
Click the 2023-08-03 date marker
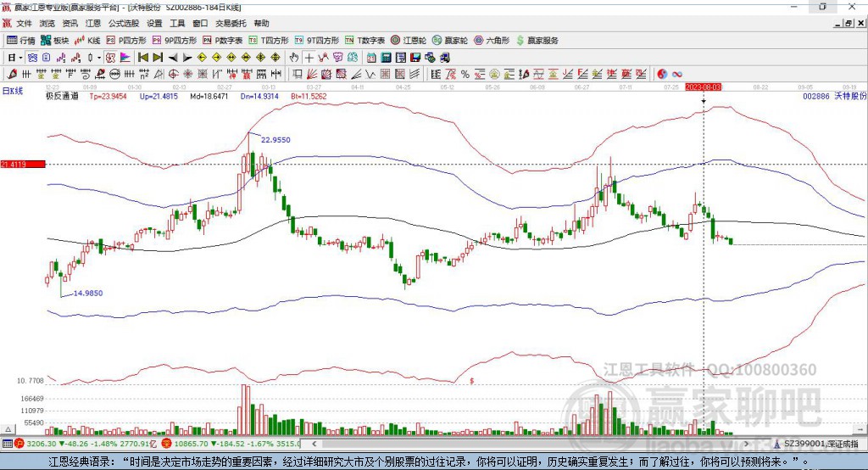click(703, 87)
